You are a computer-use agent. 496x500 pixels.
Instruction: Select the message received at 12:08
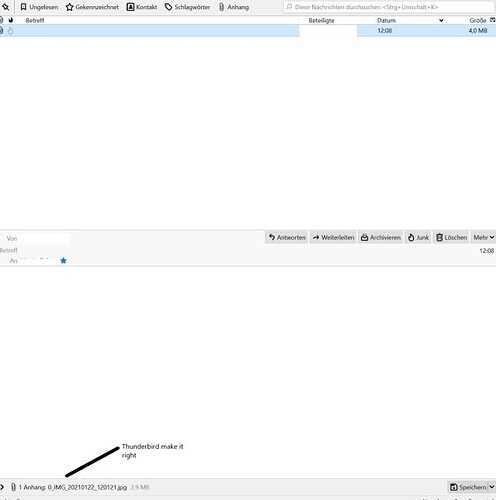[248, 31]
